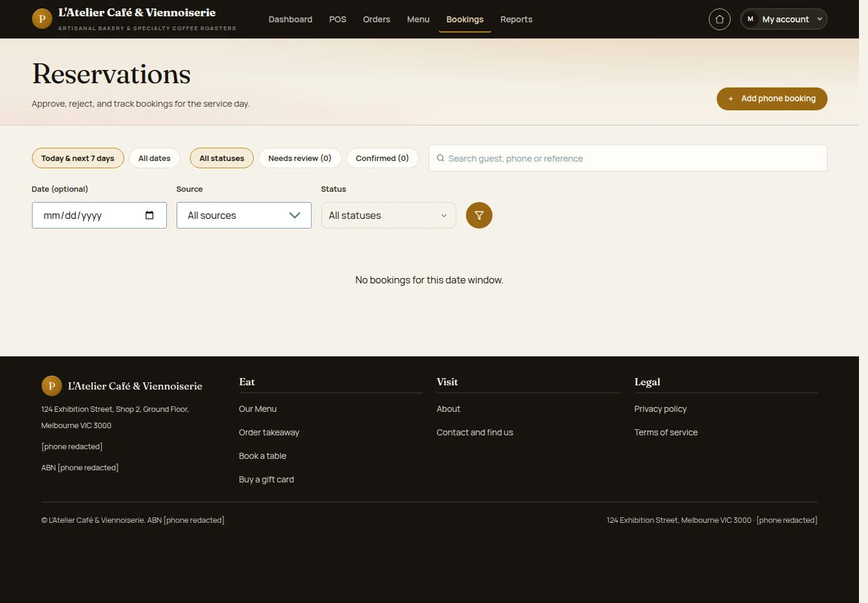Click the footer P logo badge

point(52,386)
